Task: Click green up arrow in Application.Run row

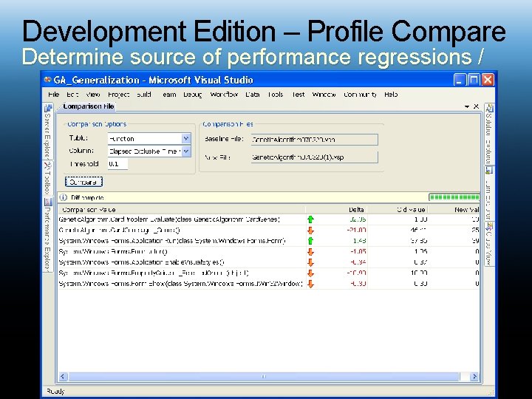Action: pyautogui.click(x=310, y=241)
